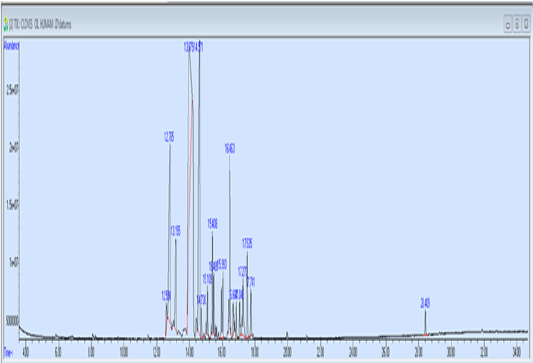This screenshot has height=363, width=533.
Task: Click the small peak label near 12.59
Action: point(166,296)
